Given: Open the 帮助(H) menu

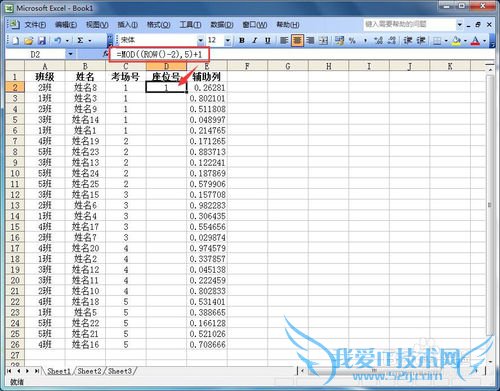Looking at the screenshot, I should 288,25.
